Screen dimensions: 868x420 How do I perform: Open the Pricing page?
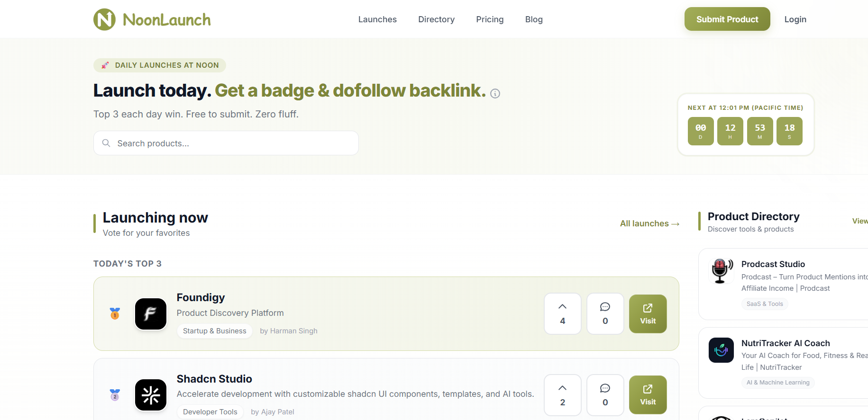click(490, 19)
